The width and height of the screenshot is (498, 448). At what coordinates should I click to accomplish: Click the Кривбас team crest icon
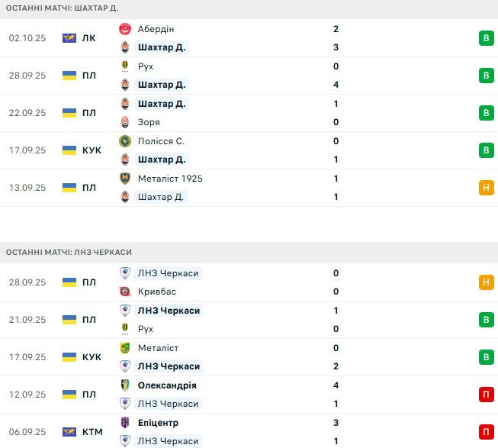pos(125,292)
